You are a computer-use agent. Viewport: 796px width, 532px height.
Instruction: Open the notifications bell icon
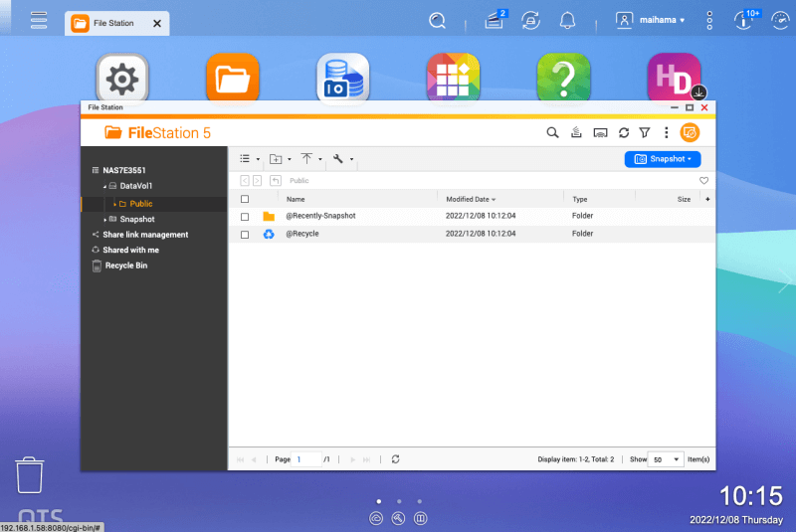click(567, 20)
